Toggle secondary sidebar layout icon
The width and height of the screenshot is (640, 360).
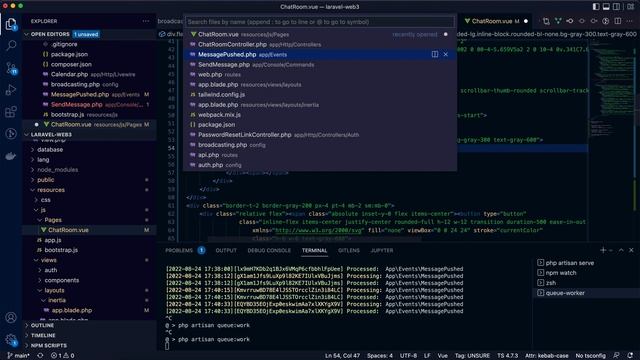click(616, 7)
